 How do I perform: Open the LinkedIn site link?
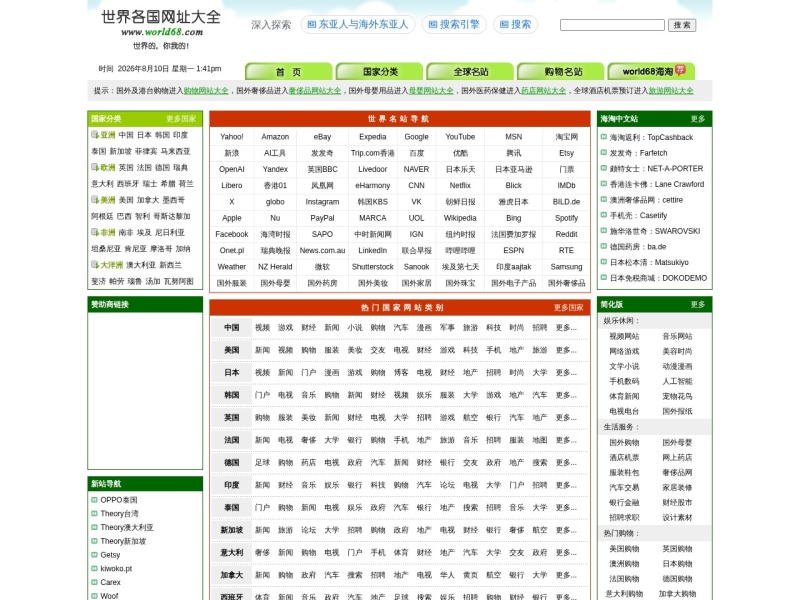click(372, 251)
